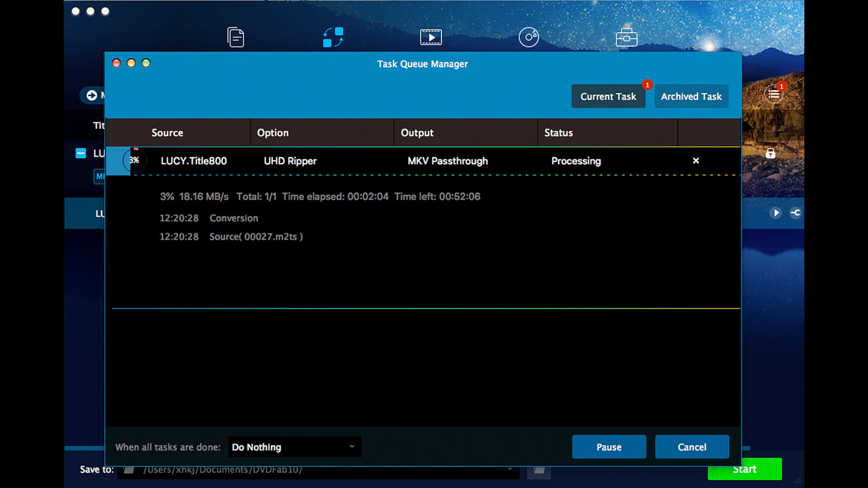The width and height of the screenshot is (868, 488).
Task: Open the Creator disc module icon
Action: 528,37
